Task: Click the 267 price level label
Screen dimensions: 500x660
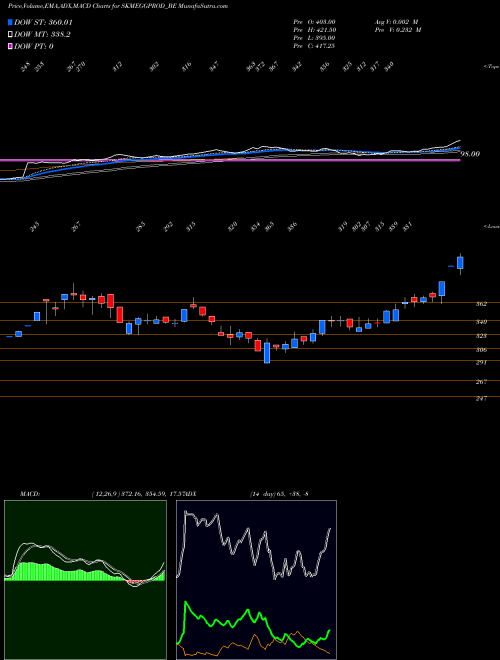Action: coord(482,382)
